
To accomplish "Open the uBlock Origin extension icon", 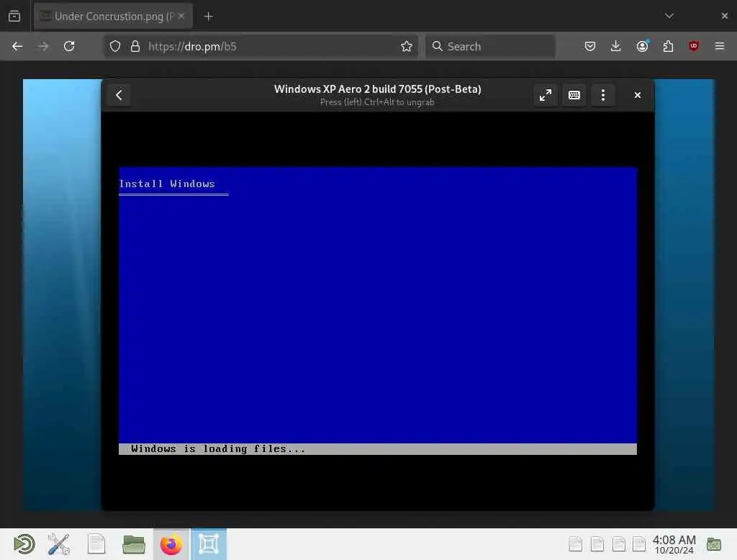I will [x=694, y=46].
